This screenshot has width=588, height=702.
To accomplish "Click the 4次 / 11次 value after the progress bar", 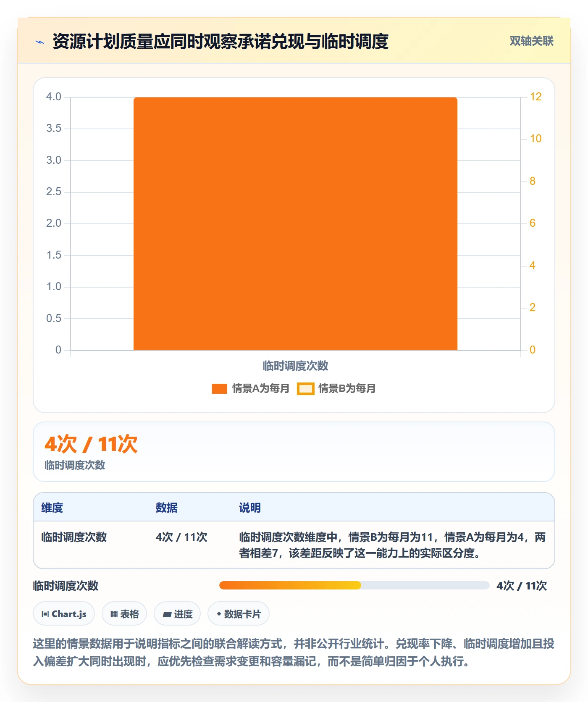I will pos(522,586).
